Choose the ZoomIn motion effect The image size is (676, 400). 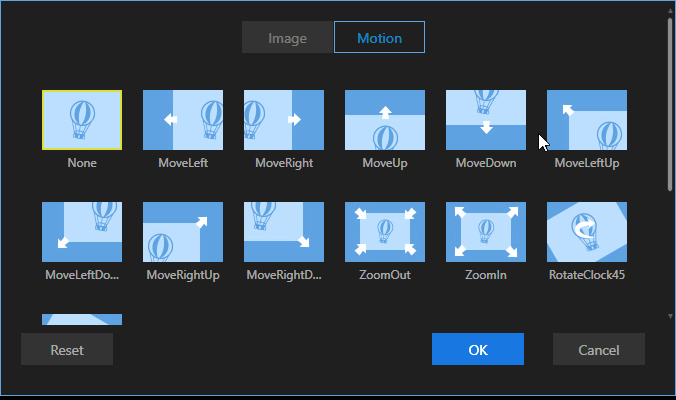click(486, 232)
